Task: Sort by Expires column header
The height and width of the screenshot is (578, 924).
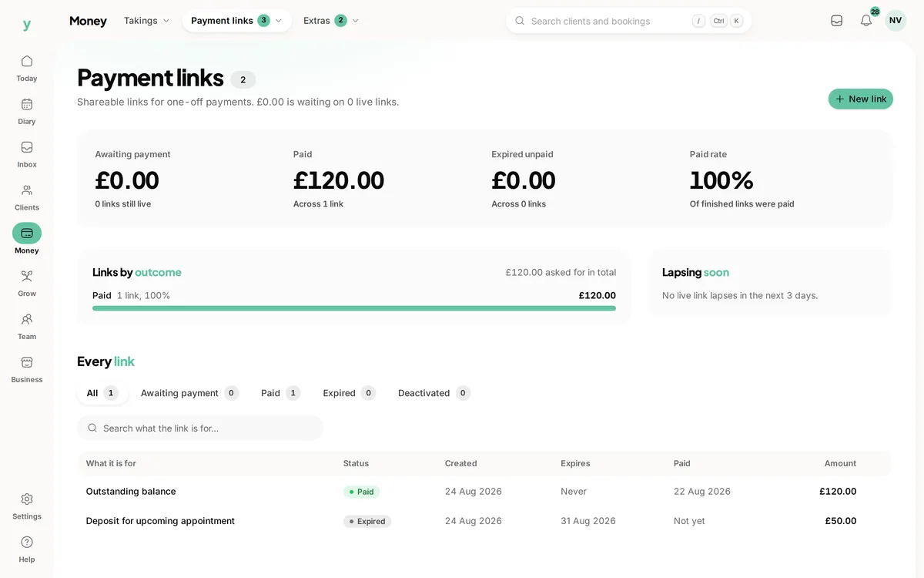Action: point(575,463)
